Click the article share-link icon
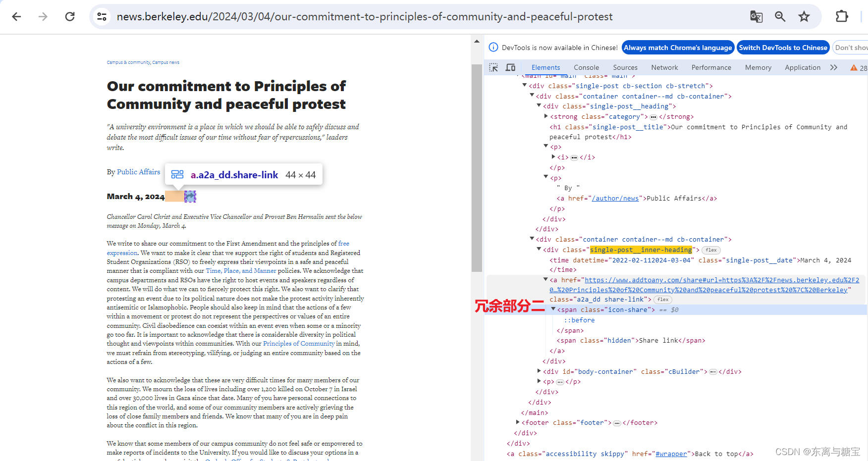 pos(190,197)
